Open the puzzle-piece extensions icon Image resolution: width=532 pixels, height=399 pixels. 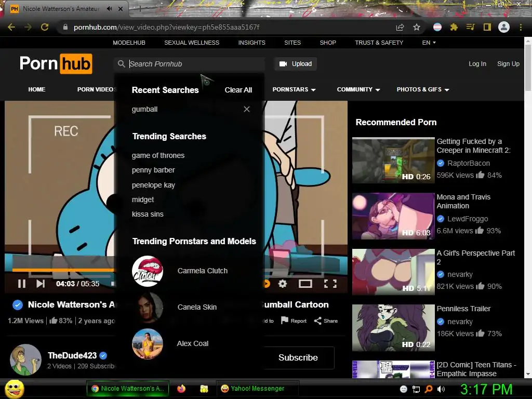(x=454, y=27)
